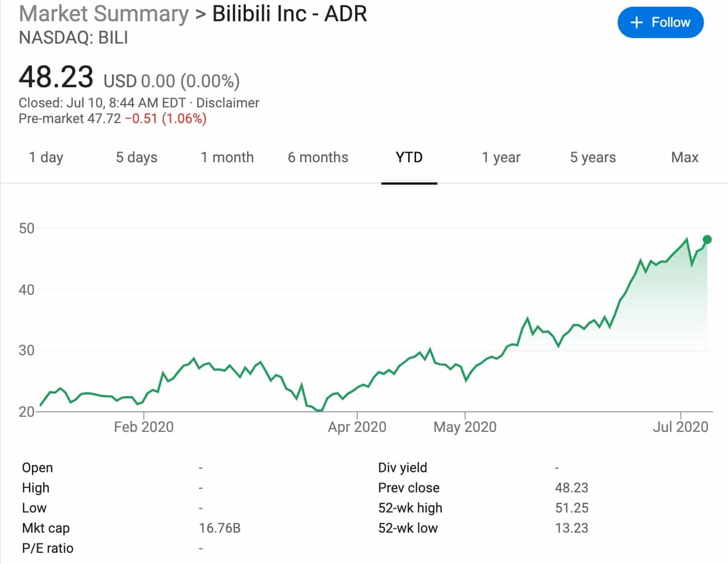Screen dimensions: 728x564
Task: Click the Feb 2020 axis label
Action: point(144,427)
